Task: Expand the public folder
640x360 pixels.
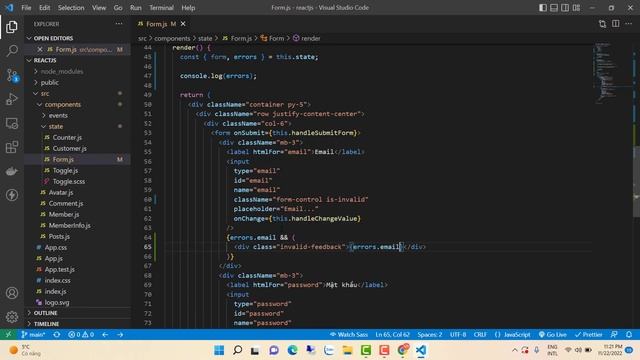Action: pyautogui.click(x=78, y=82)
